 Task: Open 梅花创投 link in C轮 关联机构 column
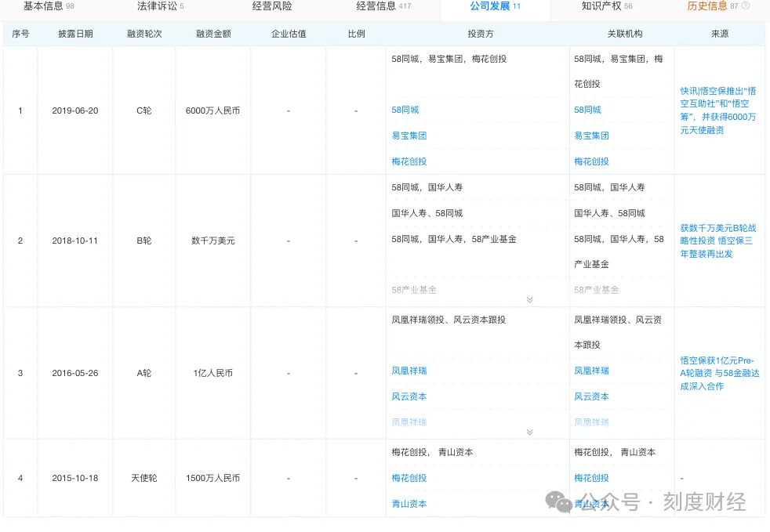(x=591, y=161)
